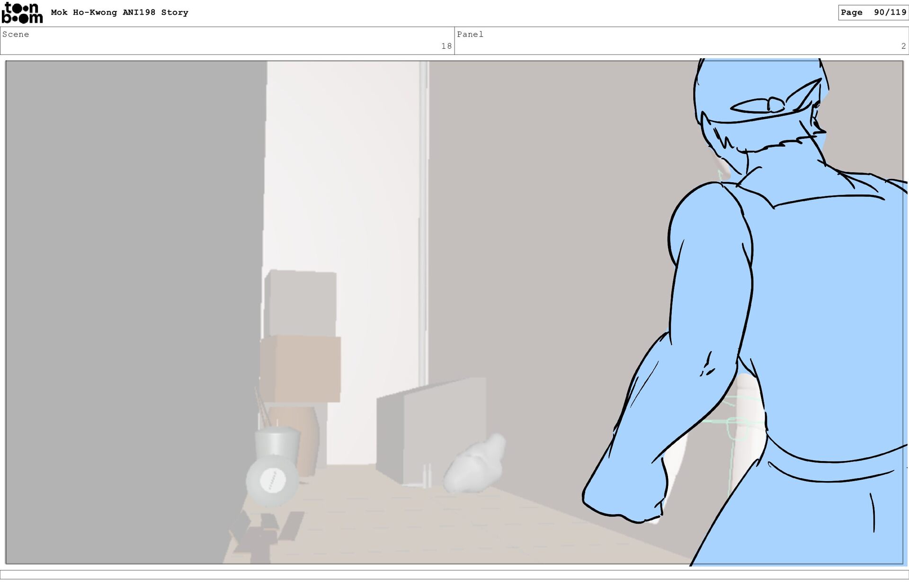
Task: Click the gray box stacked on top
Action: click(301, 303)
